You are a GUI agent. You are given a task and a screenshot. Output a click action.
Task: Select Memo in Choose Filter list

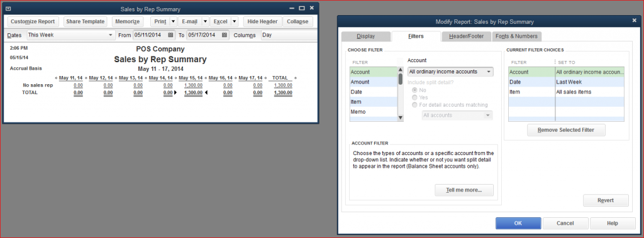pyautogui.click(x=374, y=112)
